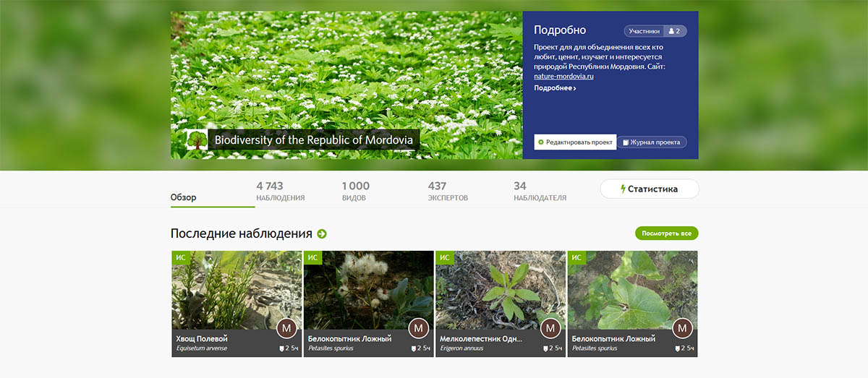Click the project tree logo icon
This screenshot has height=378, width=868.
tap(197, 139)
